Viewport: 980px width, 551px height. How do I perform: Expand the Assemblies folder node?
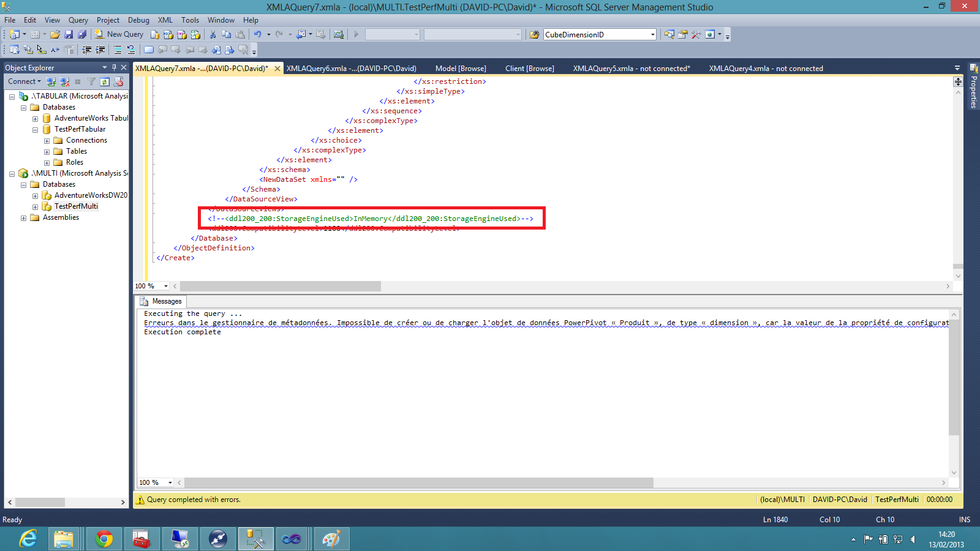[23, 218]
